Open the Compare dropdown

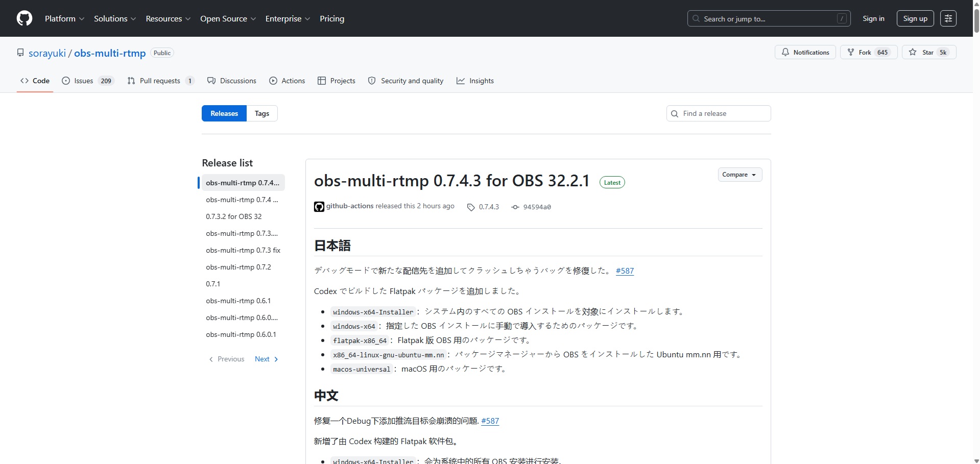(739, 175)
